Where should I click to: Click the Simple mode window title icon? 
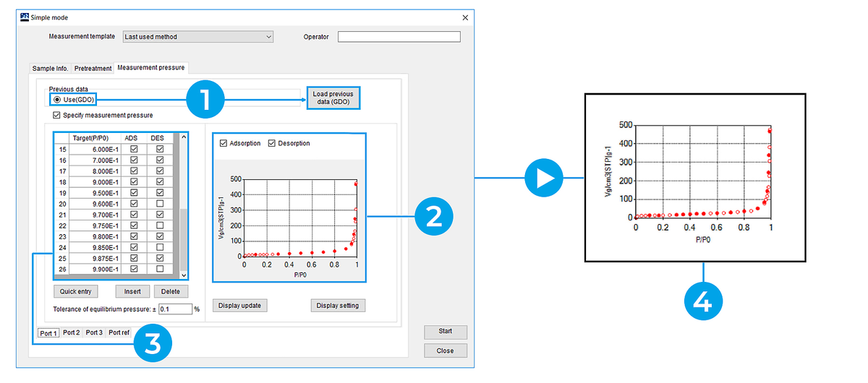tap(24, 17)
